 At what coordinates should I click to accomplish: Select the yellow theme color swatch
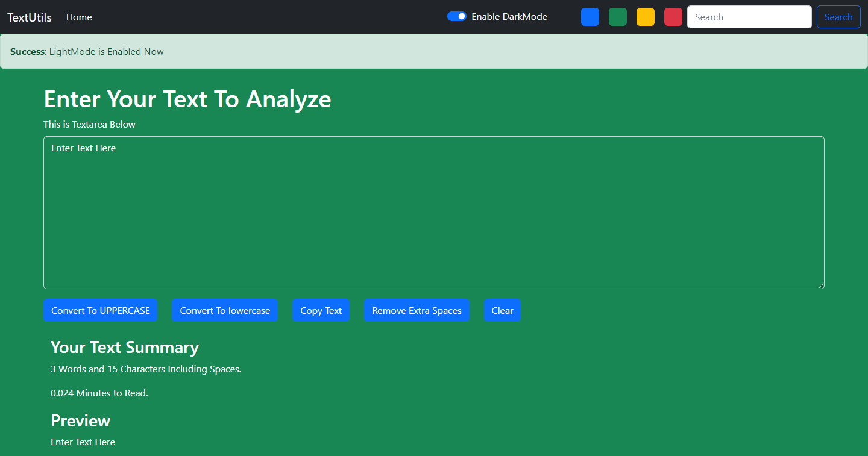[645, 17]
